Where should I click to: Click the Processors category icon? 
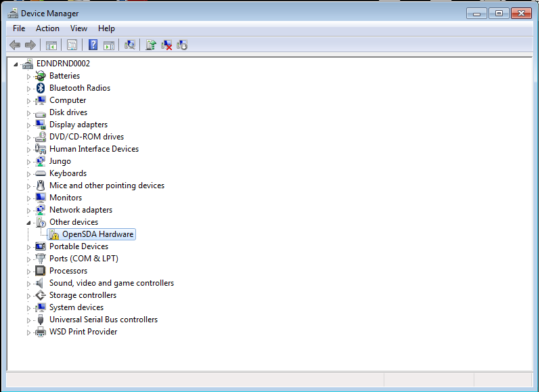tap(41, 271)
